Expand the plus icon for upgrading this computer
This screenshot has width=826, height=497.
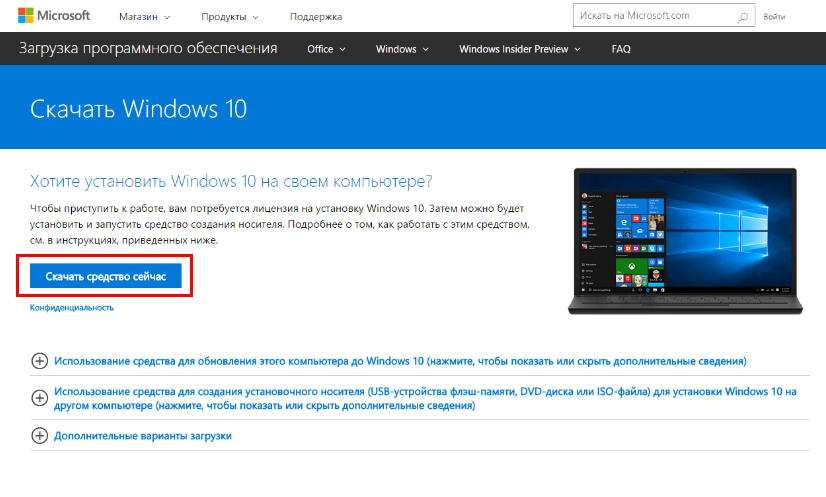pos(40,361)
